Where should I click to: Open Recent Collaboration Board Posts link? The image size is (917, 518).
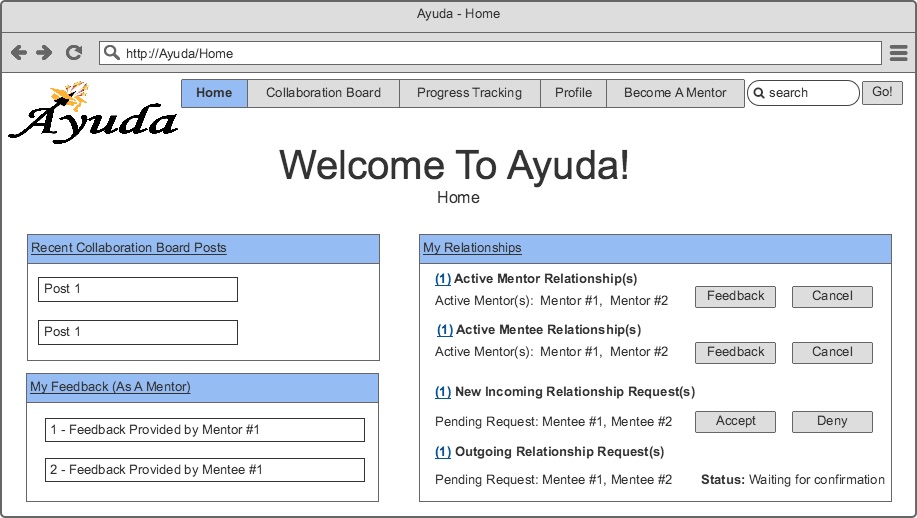(128, 248)
